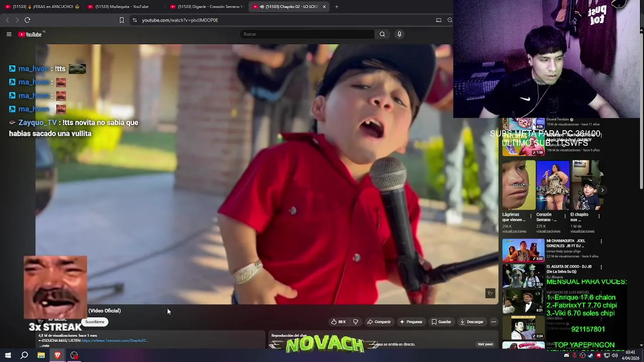Open more actions menu beside Descargar
Screen dimensions: 644x362
[494, 322]
